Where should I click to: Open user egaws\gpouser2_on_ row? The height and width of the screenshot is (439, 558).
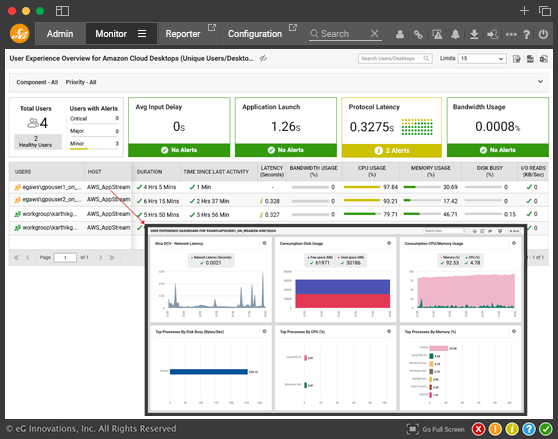(x=52, y=200)
